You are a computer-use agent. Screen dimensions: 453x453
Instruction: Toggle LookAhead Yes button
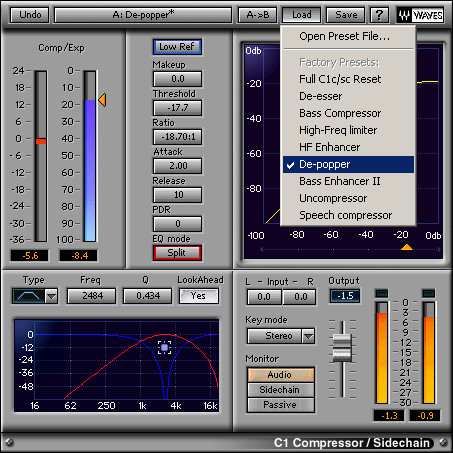click(x=199, y=296)
